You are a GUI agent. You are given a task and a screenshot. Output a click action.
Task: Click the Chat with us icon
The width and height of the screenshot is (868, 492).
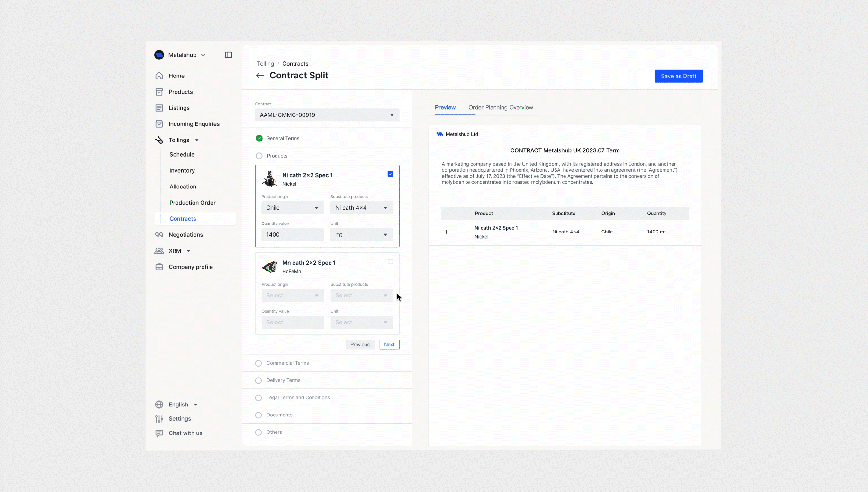point(159,433)
